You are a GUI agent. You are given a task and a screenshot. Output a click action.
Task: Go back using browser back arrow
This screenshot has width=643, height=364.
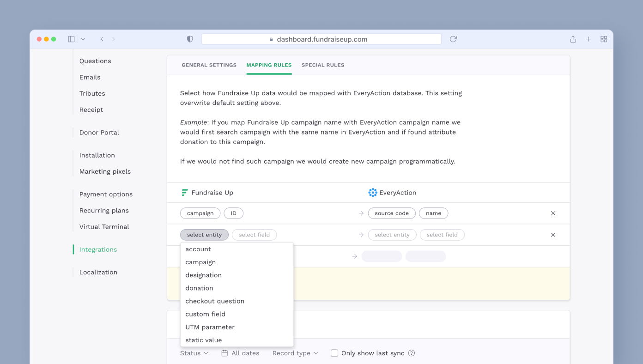tap(102, 39)
